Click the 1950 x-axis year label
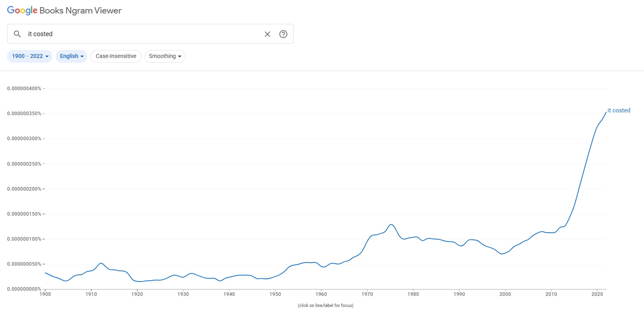 275,294
